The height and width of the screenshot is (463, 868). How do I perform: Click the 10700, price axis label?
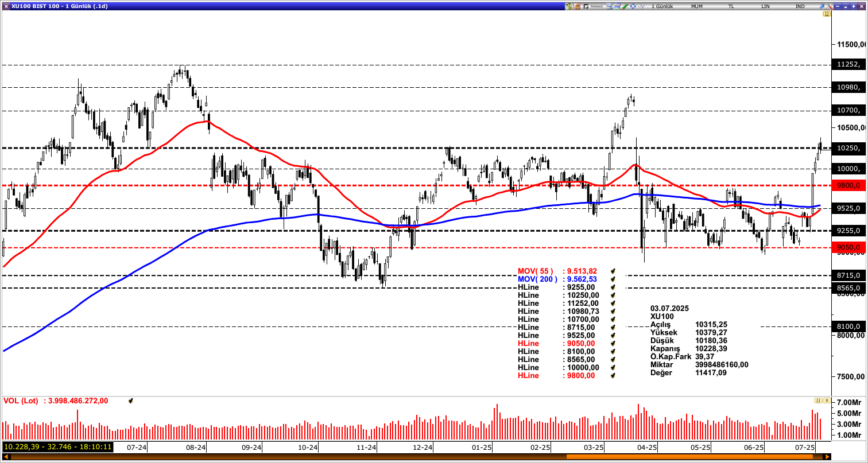847,110
